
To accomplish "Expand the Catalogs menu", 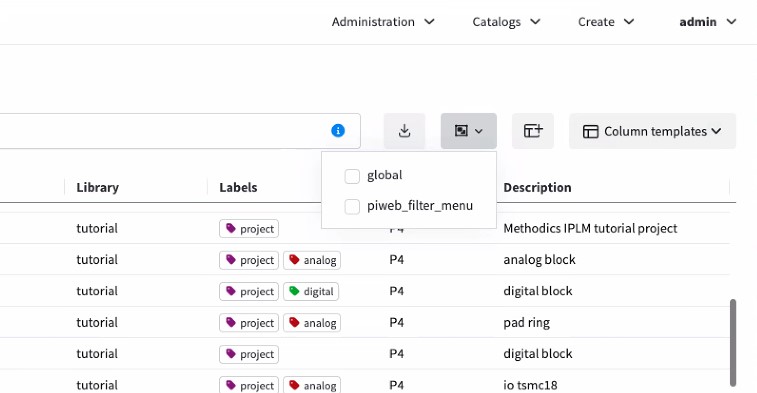I will (506, 22).
